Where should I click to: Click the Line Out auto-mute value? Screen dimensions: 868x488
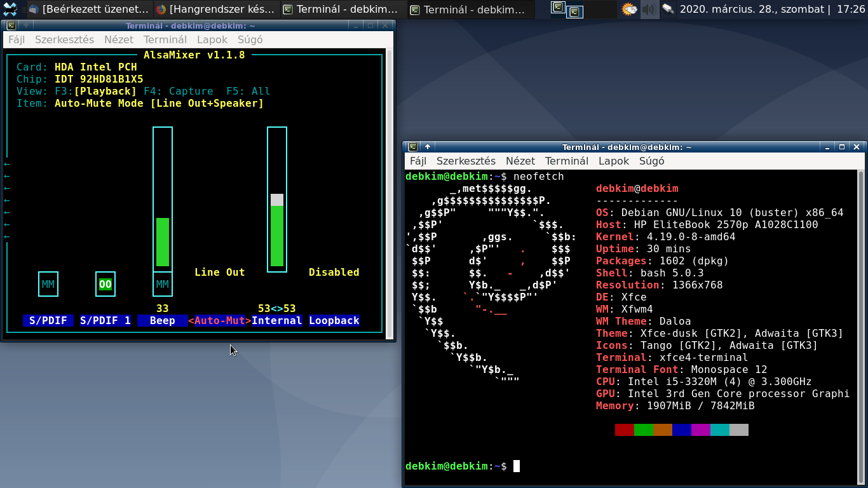pos(220,272)
